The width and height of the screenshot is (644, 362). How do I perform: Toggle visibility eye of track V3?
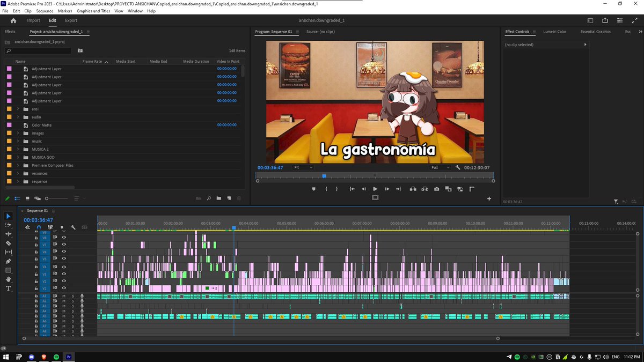(x=64, y=274)
